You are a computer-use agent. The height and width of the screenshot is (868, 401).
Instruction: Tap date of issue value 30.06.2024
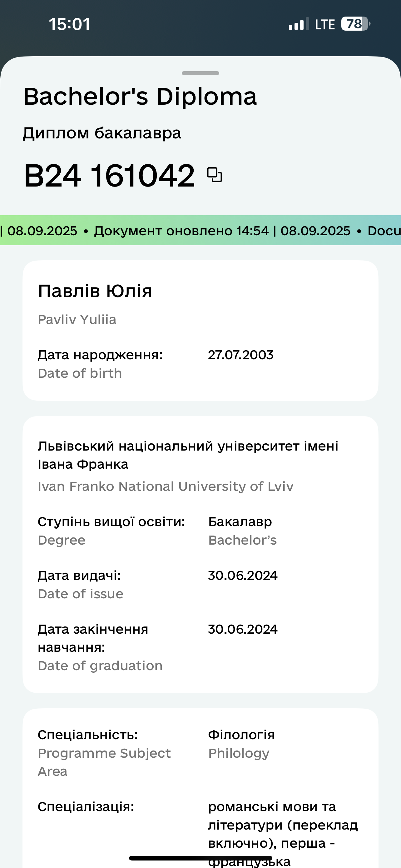click(243, 575)
